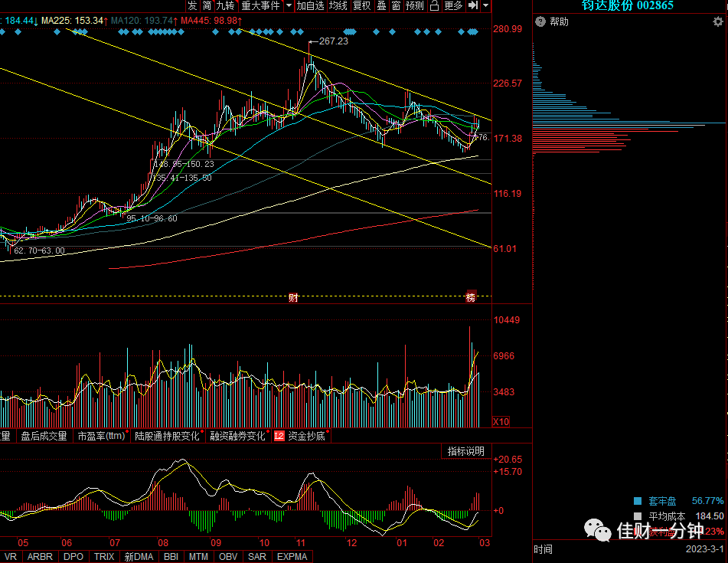Viewport: 728px width, 563px height.
Task: Expand the dropdown arrow next to 重大事件
Action: (289, 5)
